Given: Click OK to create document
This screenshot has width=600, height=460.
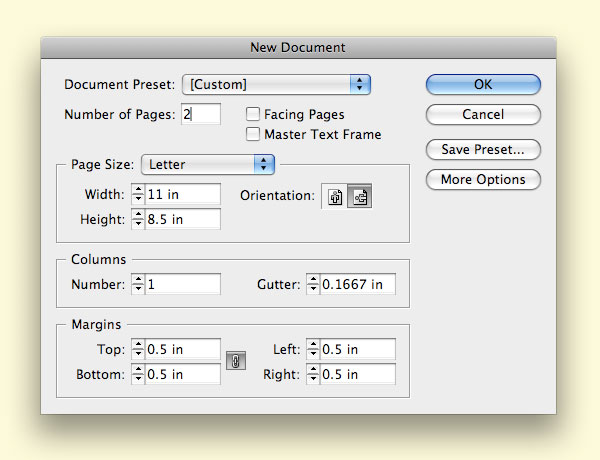Looking at the screenshot, I should point(483,85).
